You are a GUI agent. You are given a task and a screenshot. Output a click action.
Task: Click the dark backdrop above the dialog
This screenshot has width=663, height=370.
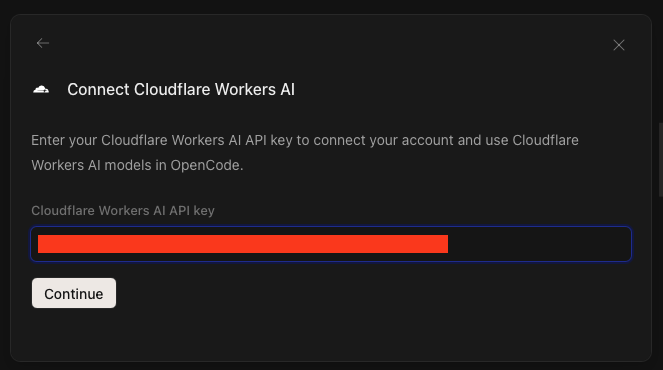click(331, 6)
